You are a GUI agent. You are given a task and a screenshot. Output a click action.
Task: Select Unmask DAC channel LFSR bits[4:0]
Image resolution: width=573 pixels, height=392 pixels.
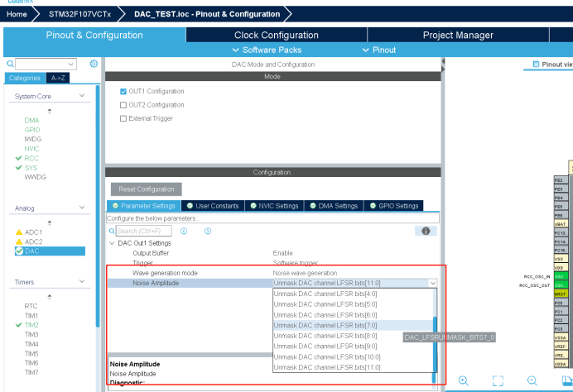[x=353, y=294]
